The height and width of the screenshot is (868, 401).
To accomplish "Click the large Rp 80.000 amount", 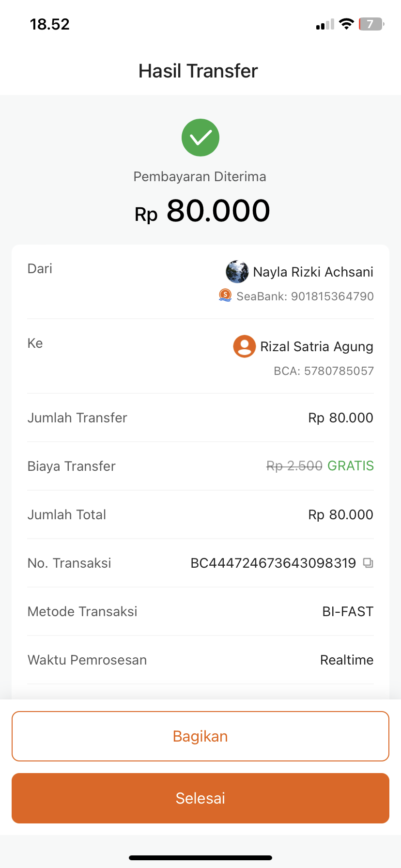I will pyautogui.click(x=202, y=211).
